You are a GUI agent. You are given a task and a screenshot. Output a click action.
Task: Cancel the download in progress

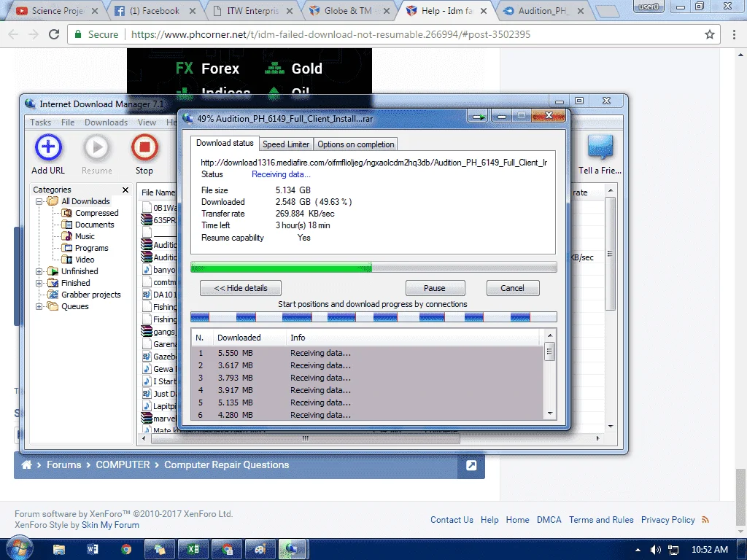[513, 288]
